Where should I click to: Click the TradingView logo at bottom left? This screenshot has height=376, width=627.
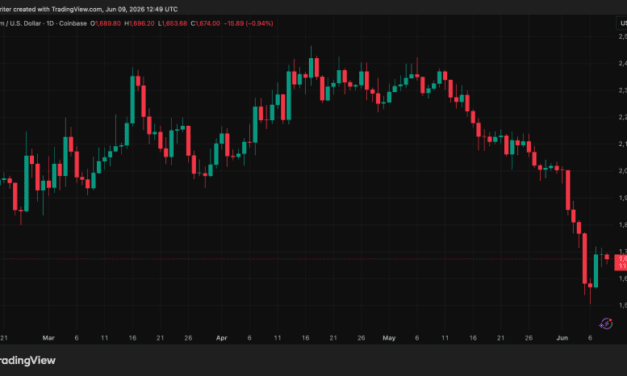coord(27,360)
